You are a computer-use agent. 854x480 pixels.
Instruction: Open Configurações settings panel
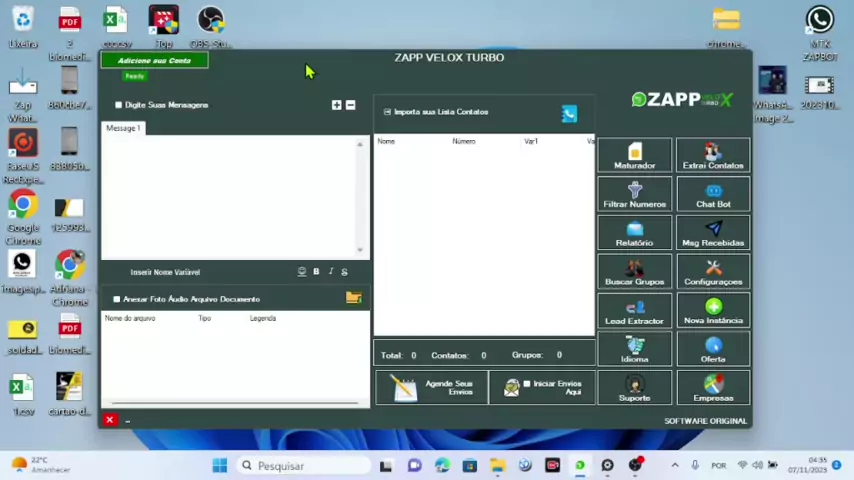coord(713,273)
